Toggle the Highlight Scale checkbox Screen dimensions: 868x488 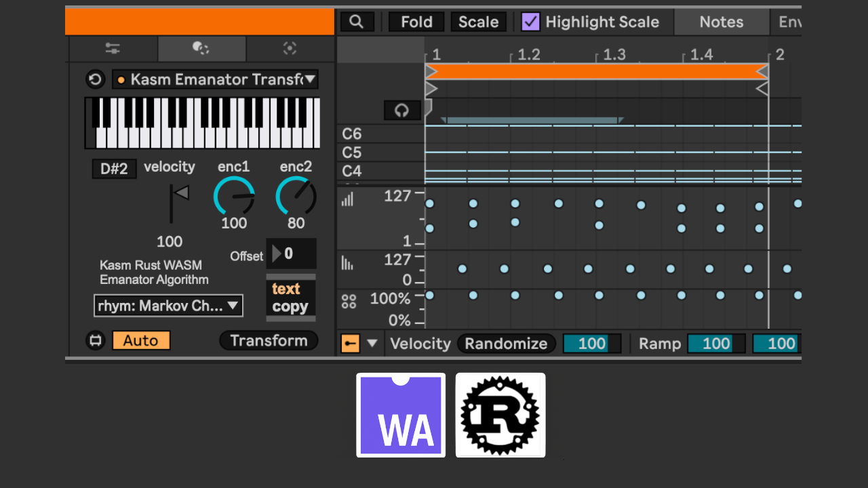[530, 22]
